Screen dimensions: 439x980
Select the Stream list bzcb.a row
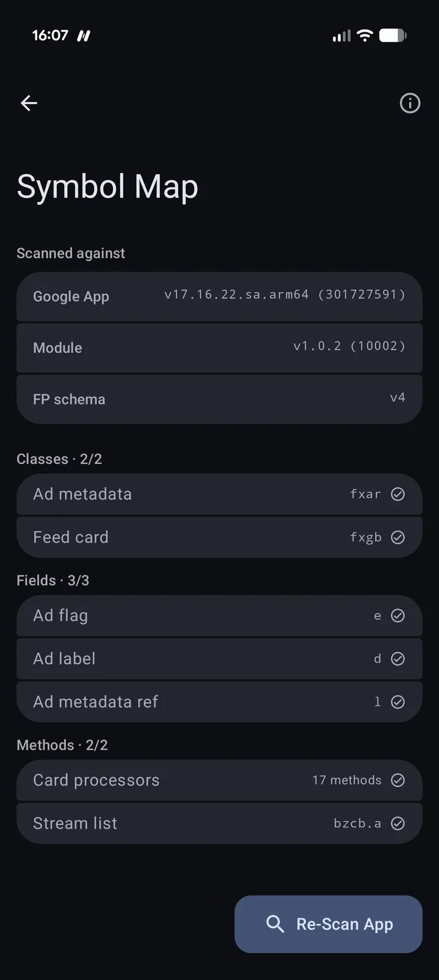(x=220, y=823)
